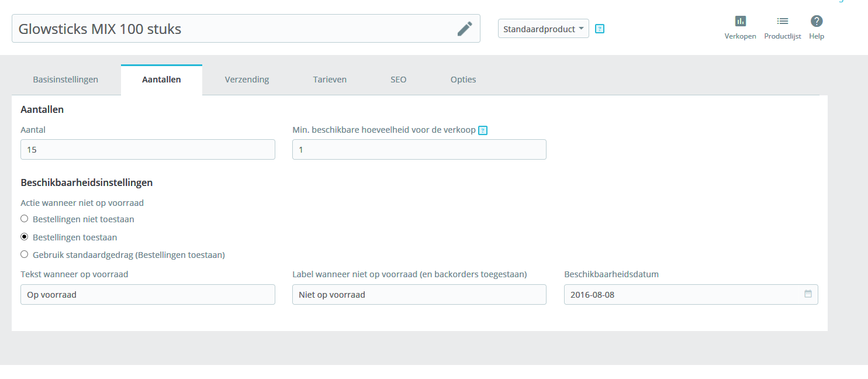Switch to the Verzending tab

click(x=247, y=80)
